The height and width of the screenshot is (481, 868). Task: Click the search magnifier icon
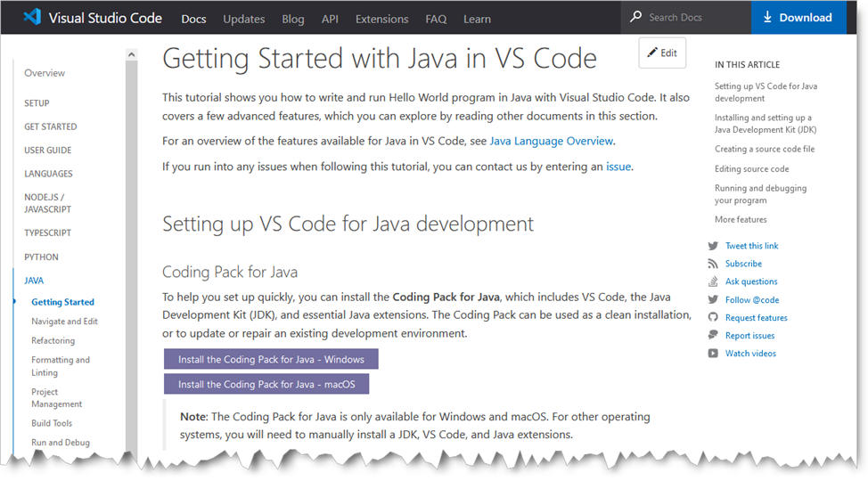tap(636, 17)
